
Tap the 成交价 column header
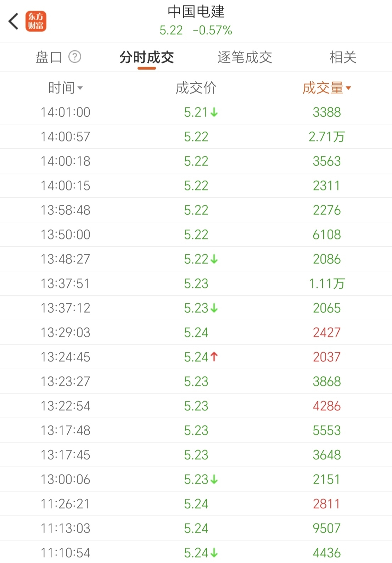(x=196, y=88)
